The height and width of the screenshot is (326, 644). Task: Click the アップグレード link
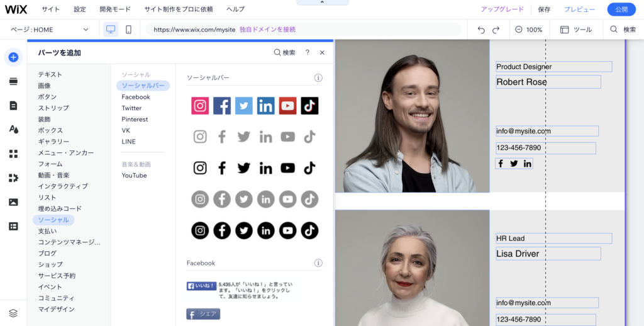502,9
